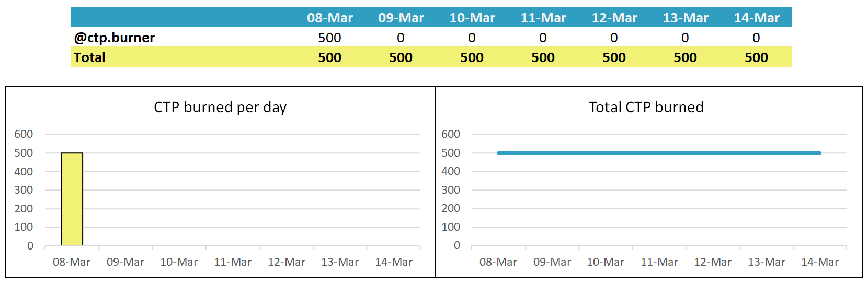
Task: Click 09-Mar axis label in per-day chart
Action: click(x=125, y=262)
